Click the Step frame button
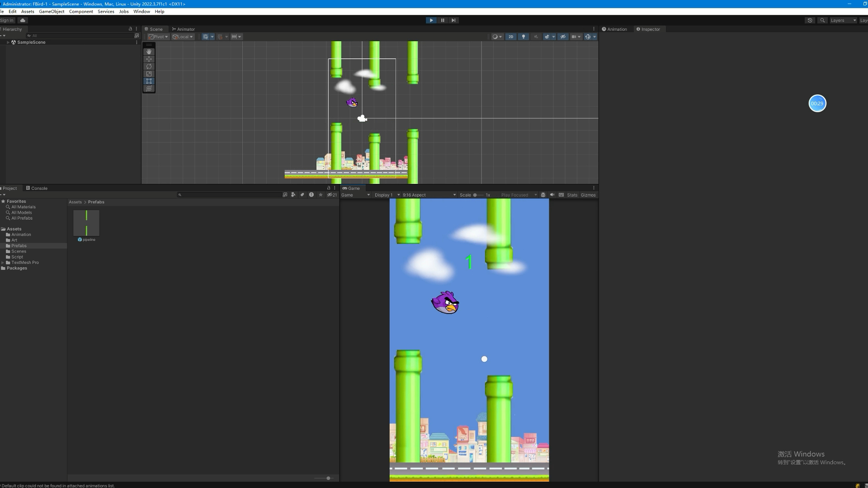The height and width of the screenshot is (488, 868). pos(453,20)
